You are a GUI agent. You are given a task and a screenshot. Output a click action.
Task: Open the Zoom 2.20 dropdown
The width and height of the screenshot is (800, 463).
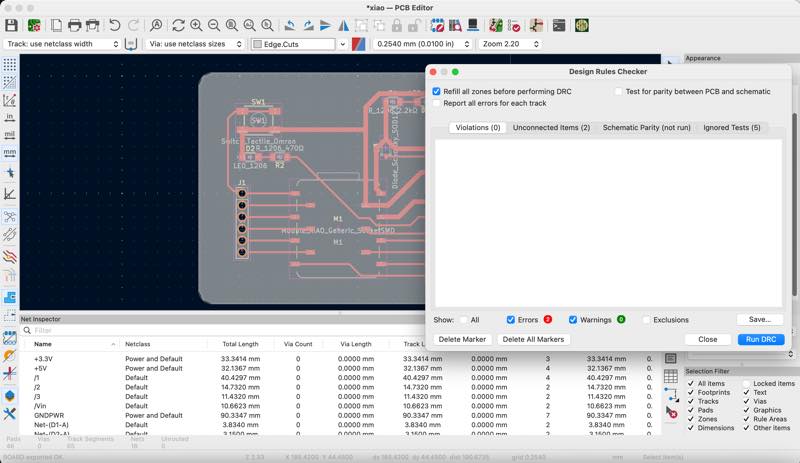[x=510, y=44]
